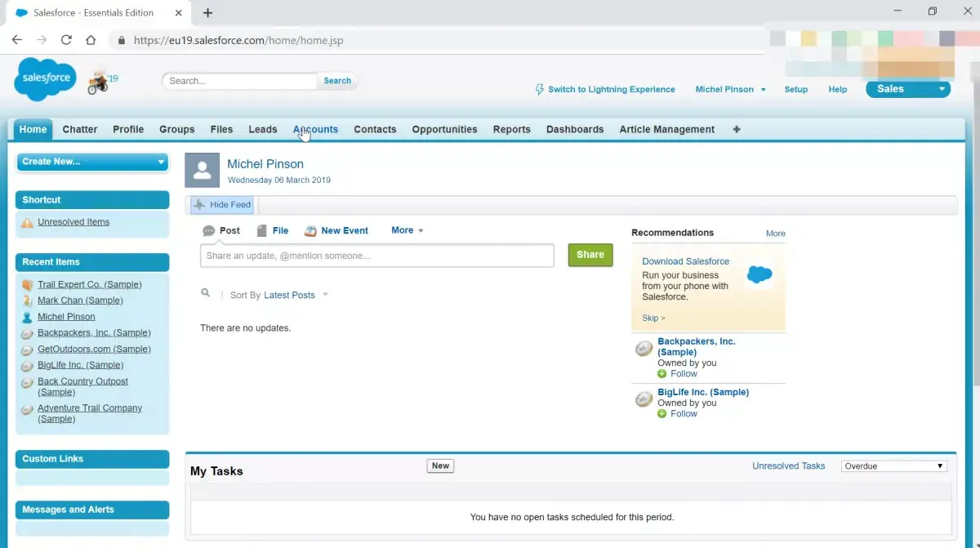Open a new browser tab
The width and height of the screenshot is (980, 548).
coord(207,13)
